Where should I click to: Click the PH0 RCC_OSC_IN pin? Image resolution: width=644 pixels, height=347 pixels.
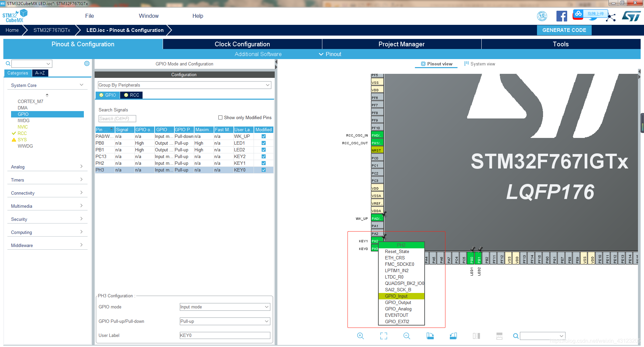(x=377, y=135)
